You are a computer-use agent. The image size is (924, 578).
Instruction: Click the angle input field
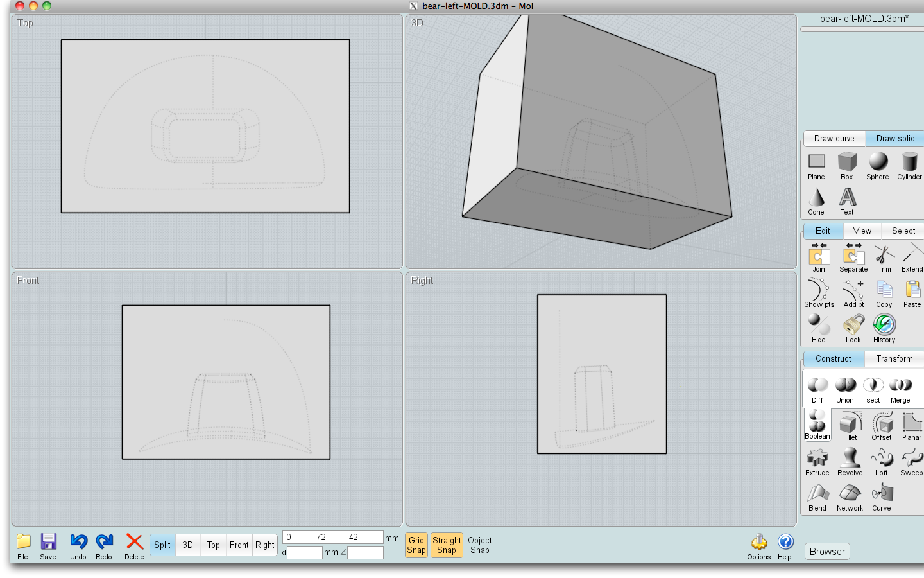click(x=365, y=552)
